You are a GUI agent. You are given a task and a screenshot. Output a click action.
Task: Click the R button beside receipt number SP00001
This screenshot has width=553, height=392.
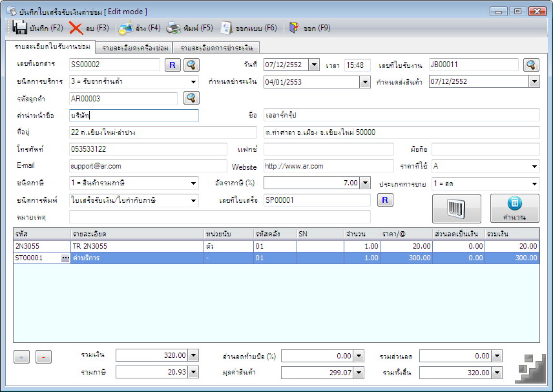click(x=385, y=200)
